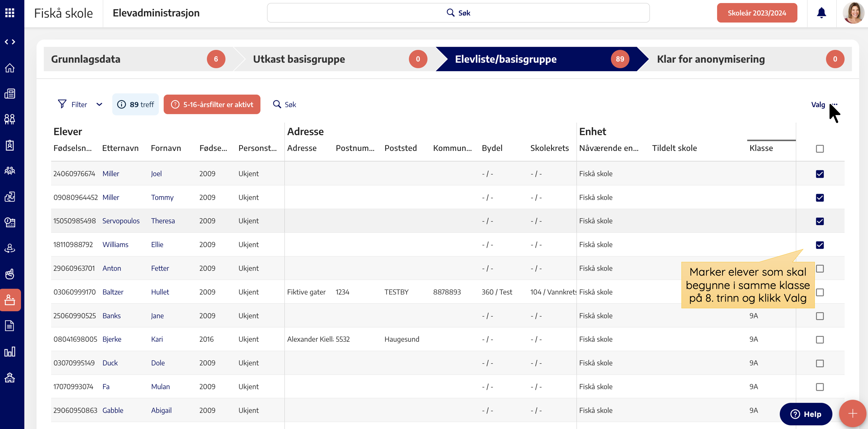868x429 pixels.
Task: Check the box for Jane Banks
Action: point(820,316)
